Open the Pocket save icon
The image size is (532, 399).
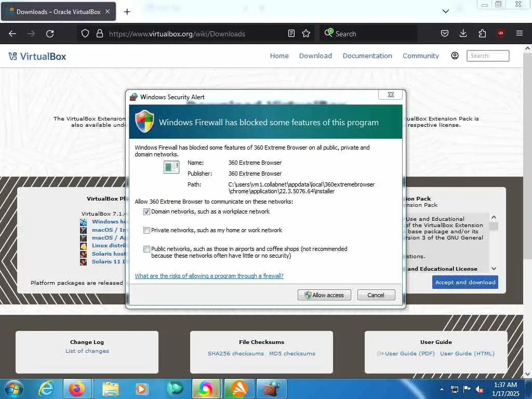point(445,34)
